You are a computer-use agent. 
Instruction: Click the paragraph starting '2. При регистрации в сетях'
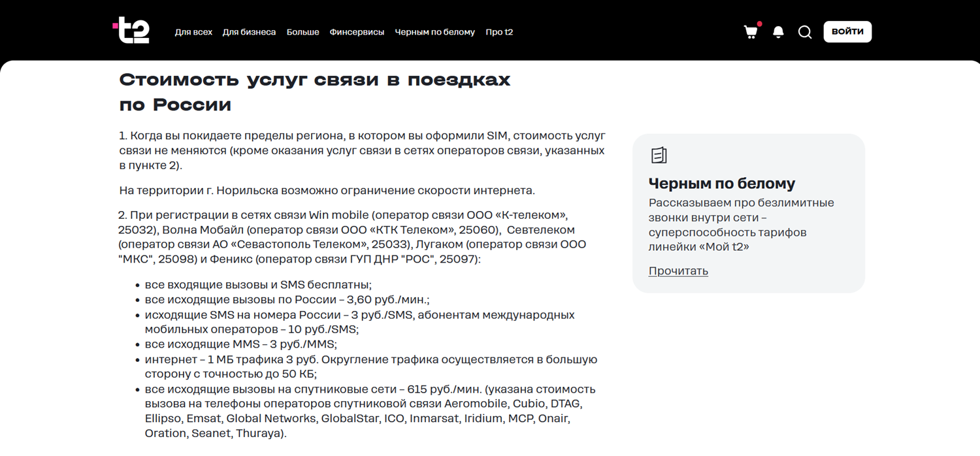352,237
